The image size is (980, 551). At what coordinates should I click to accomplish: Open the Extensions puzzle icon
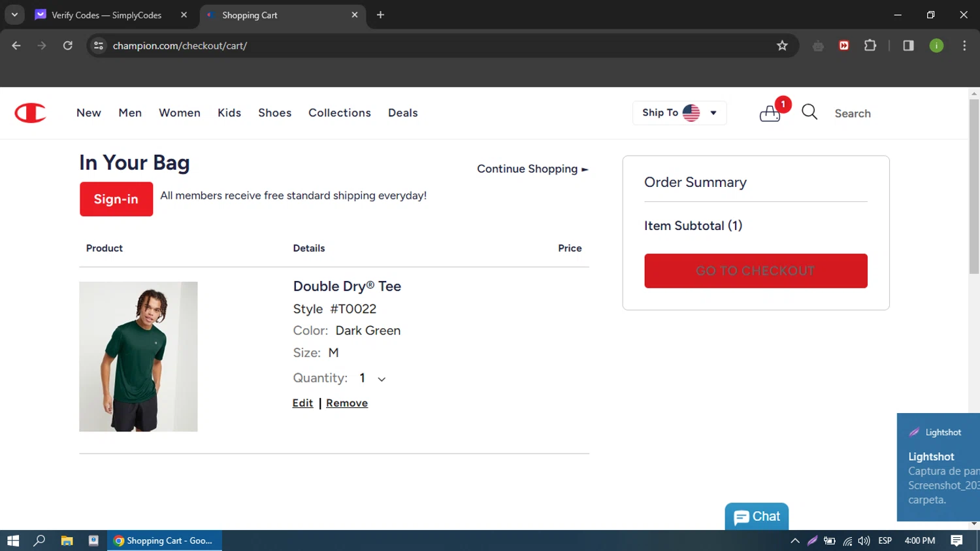pyautogui.click(x=870, y=46)
